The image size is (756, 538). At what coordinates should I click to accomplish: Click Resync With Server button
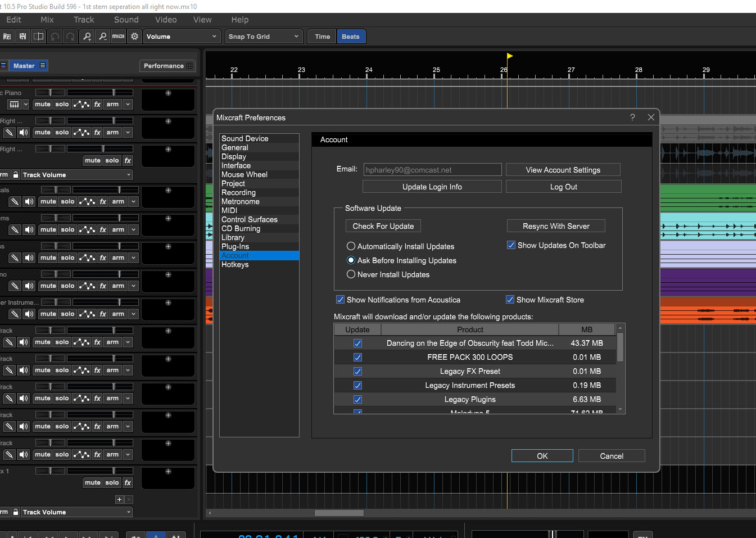(556, 226)
